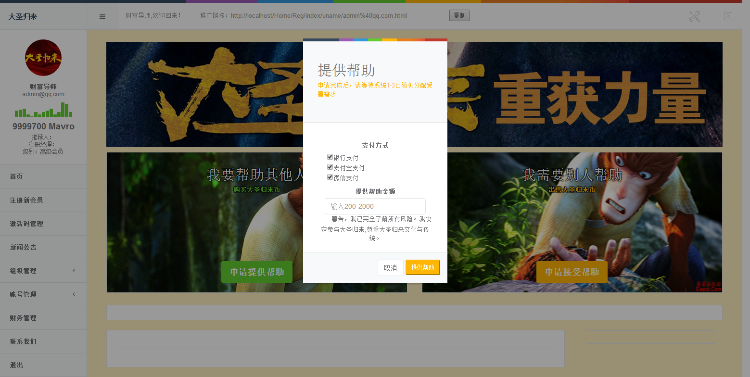Click the orange 申请接受帮助 button
Screen dimensions: 750x377
(x=572, y=272)
